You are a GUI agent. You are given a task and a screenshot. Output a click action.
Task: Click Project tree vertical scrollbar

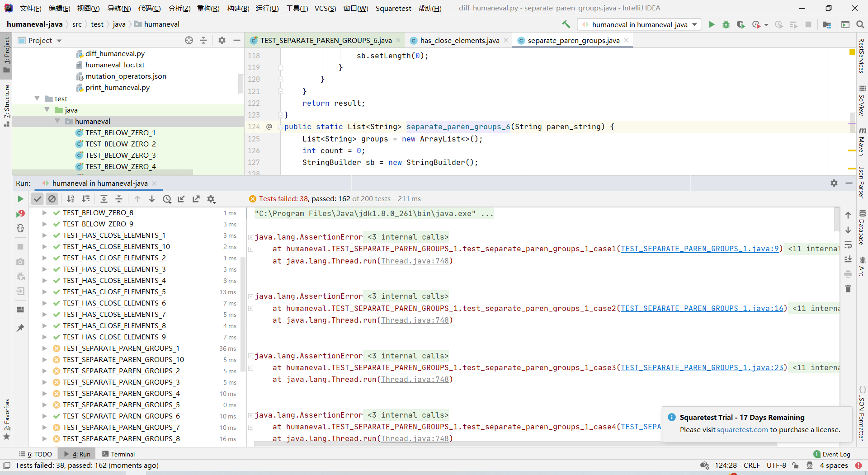[241, 84]
